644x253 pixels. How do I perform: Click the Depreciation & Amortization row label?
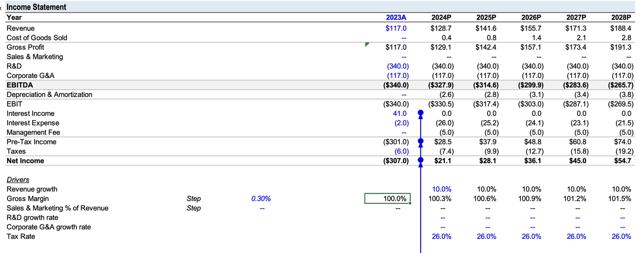49,95
